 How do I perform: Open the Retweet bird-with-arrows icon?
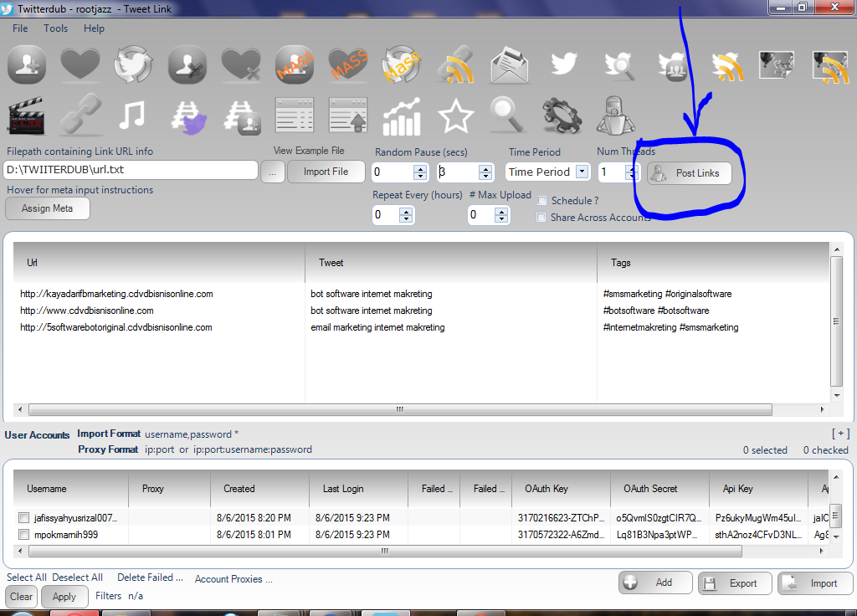133,64
